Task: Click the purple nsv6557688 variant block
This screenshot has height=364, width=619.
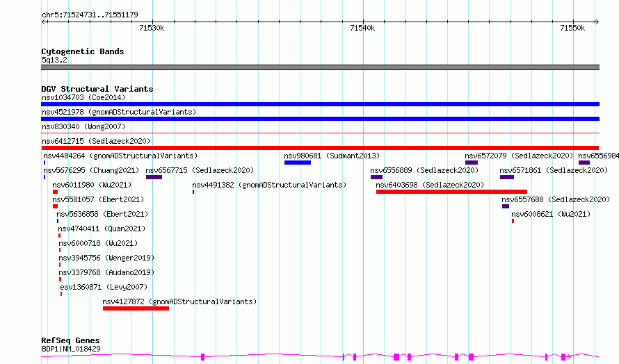Action: coord(506,206)
